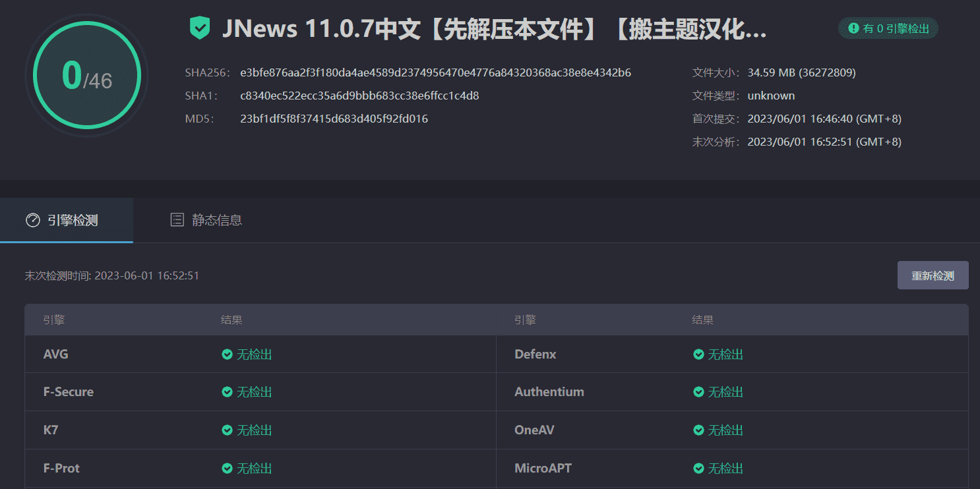Click the last analysis time in file details
Image resolution: width=980 pixels, height=489 pixels.
click(x=824, y=142)
